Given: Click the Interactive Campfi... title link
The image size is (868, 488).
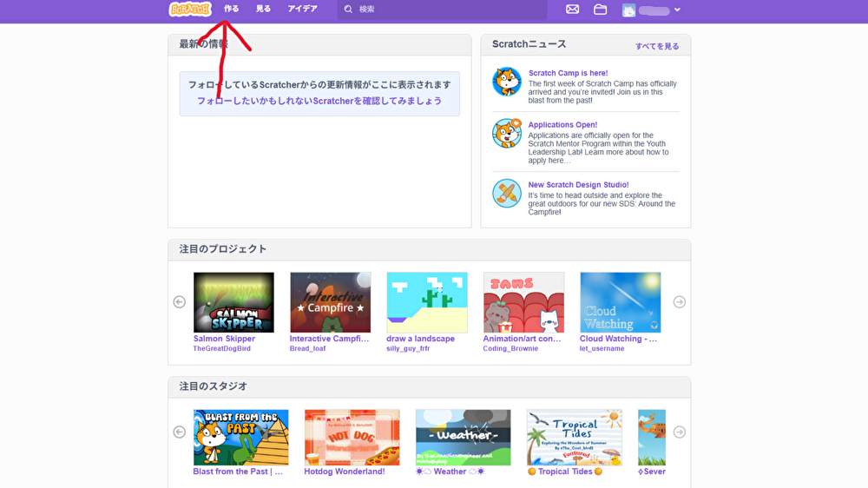Looking at the screenshot, I should click(x=329, y=339).
